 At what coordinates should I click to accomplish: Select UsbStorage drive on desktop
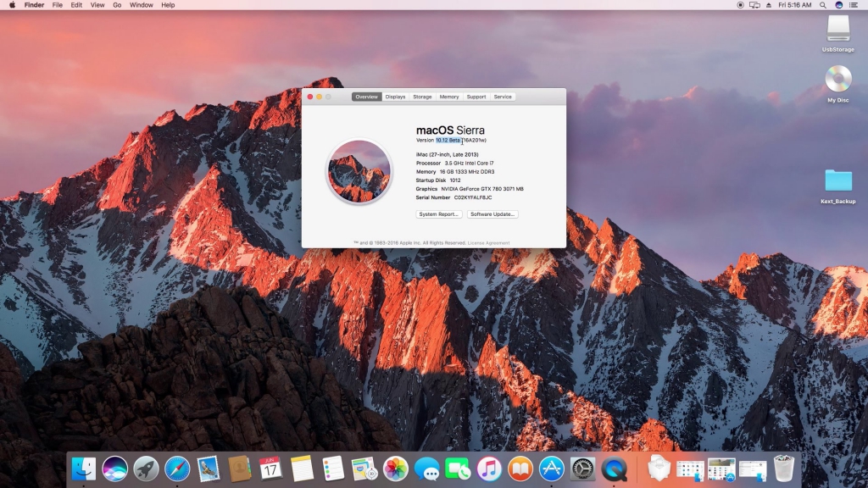(x=838, y=34)
